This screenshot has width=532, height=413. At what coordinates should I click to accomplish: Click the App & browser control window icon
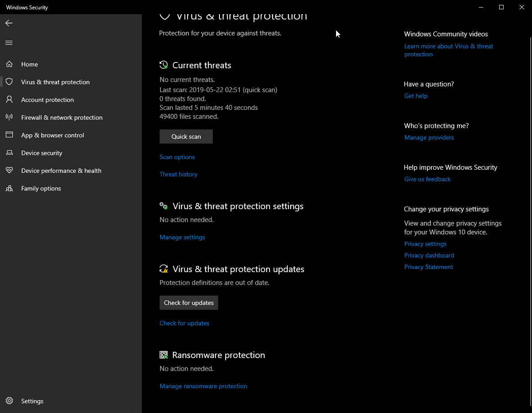click(x=9, y=135)
